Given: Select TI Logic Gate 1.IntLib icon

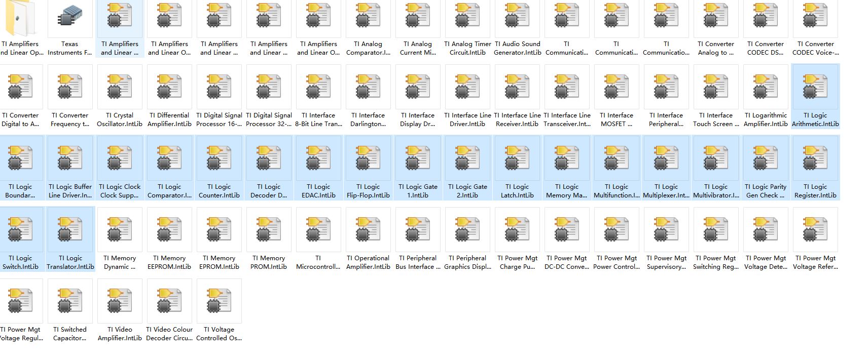Looking at the screenshot, I should pyautogui.click(x=418, y=158).
